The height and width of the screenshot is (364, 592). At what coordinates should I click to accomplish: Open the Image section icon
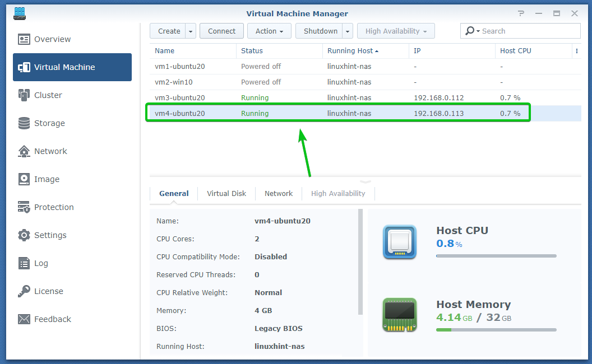tap(24, 179)
